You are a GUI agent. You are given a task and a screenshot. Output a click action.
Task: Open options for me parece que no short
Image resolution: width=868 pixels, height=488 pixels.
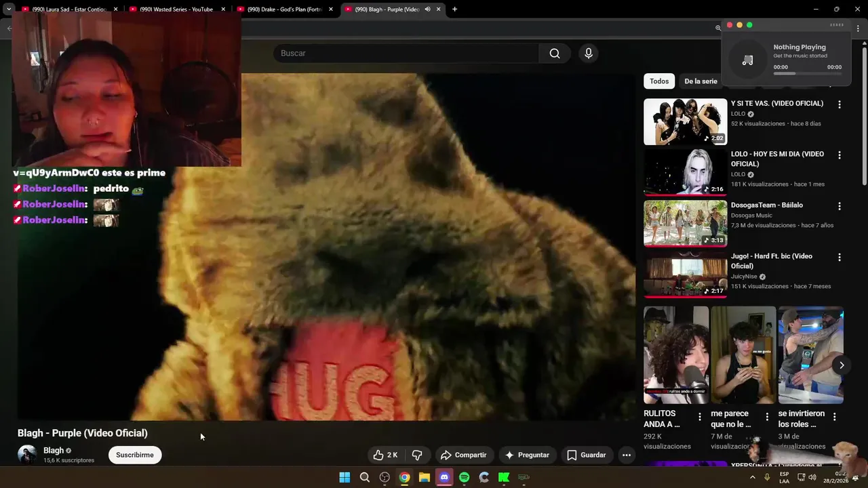(x=767, y=417)
